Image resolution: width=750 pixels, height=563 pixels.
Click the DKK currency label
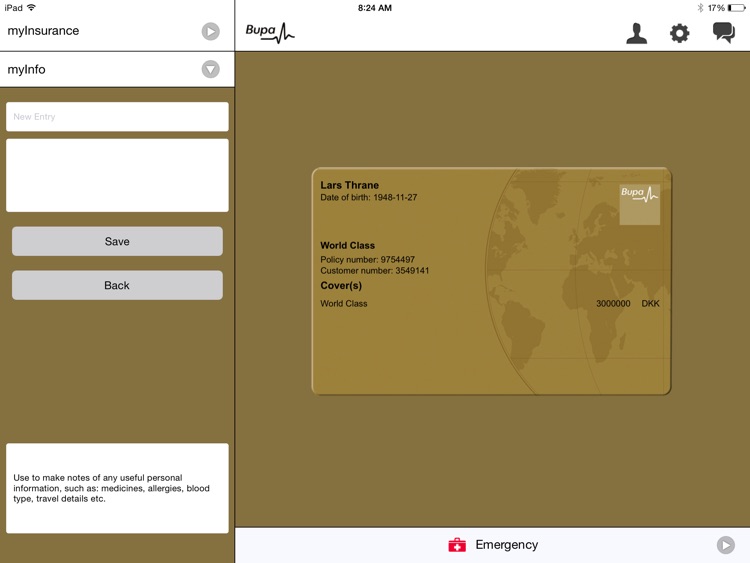coord(651,303)
